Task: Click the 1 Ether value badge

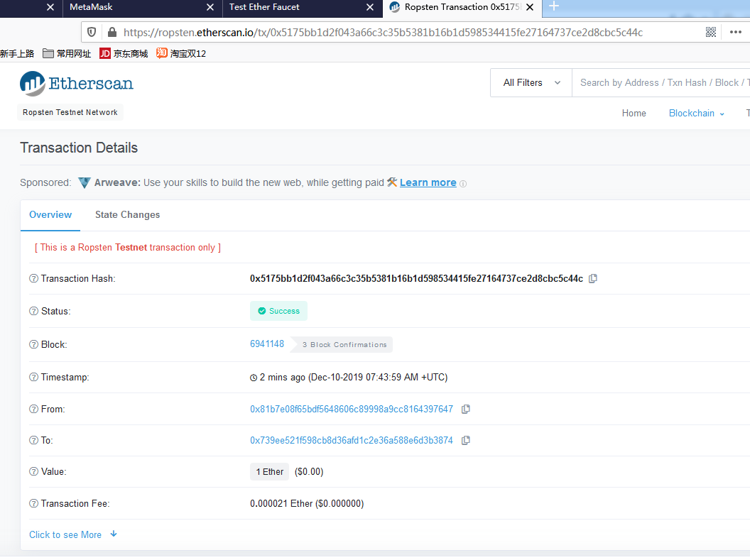Action: coord(269,471)
